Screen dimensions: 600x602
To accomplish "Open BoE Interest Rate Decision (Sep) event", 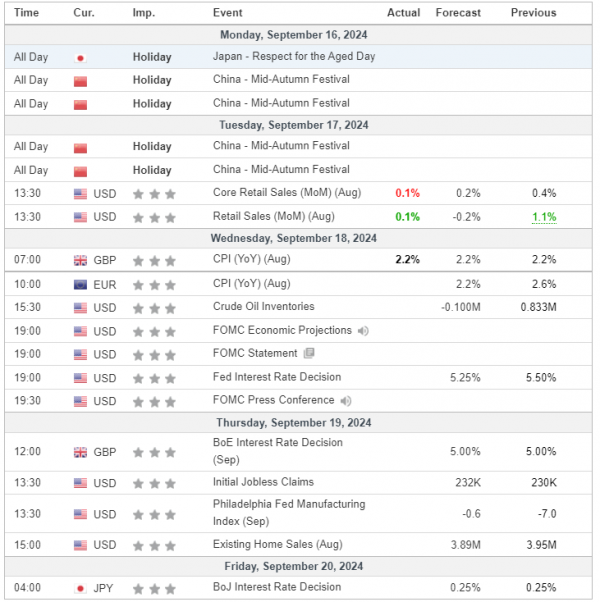I will [278, 451].
